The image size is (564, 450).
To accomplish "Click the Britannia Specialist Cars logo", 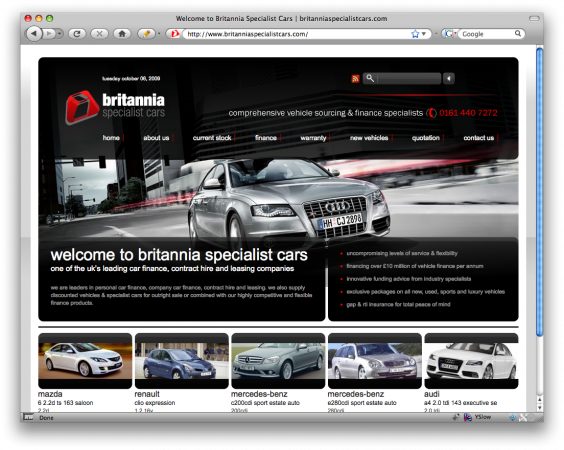I will pos(115,108).
